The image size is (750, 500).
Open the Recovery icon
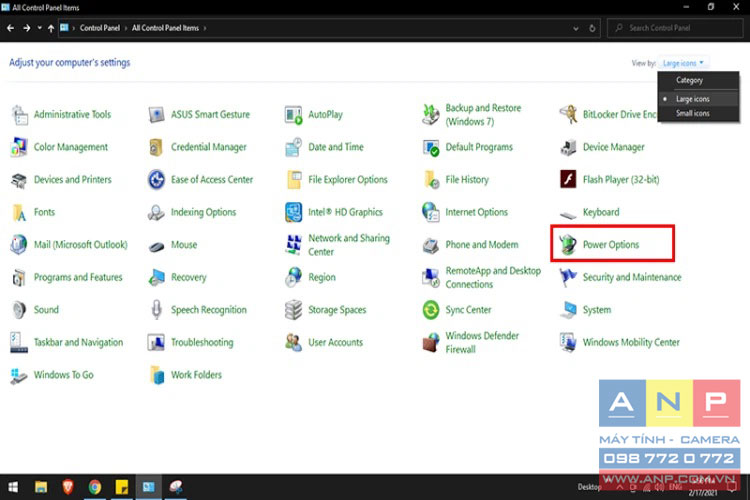[x=156, y=278]
